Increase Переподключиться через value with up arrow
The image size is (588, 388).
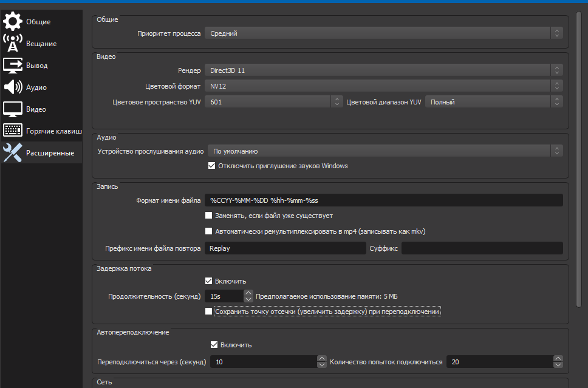coord(322,358)
